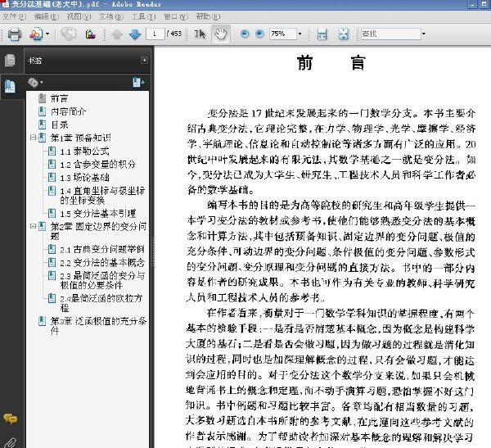Viewport: 491px width, 448px height.
Task: Jump to 2.4 最简泛函的欧拉方程 bookmark
Action: [x=101, y=302]
